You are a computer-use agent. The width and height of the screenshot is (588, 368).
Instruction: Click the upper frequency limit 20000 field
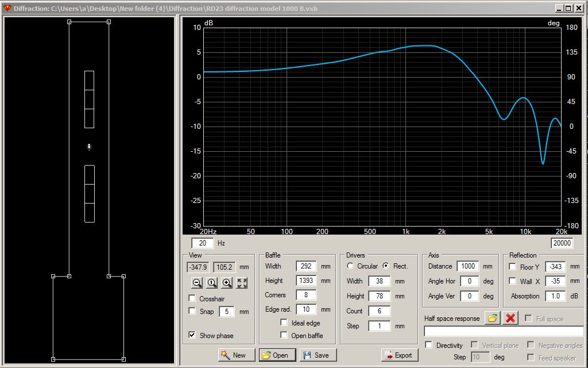click(562, 243)
